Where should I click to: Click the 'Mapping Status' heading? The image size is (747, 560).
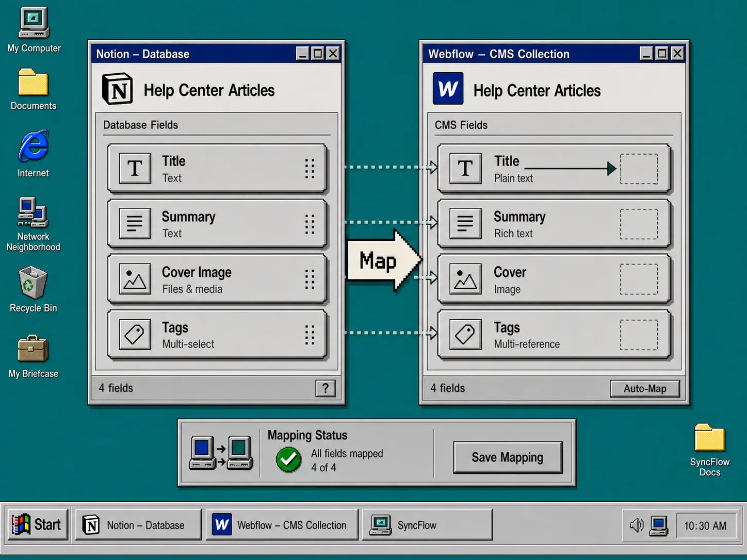pyautogui.click(x=307, y=435)
